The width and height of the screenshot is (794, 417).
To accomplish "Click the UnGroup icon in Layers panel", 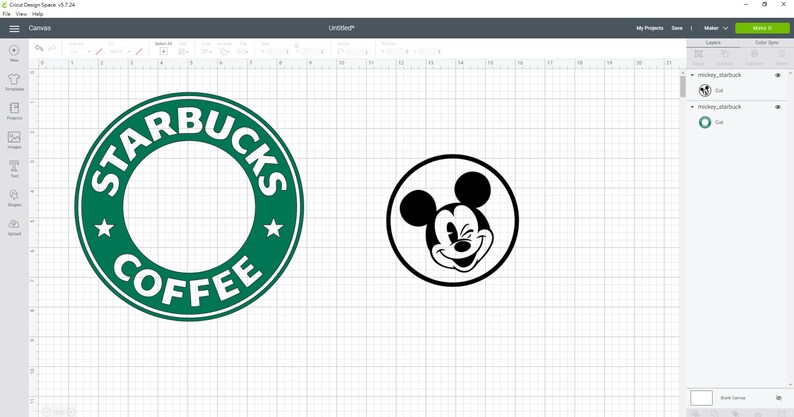I will pyautogui.click(x=725, y=56).
